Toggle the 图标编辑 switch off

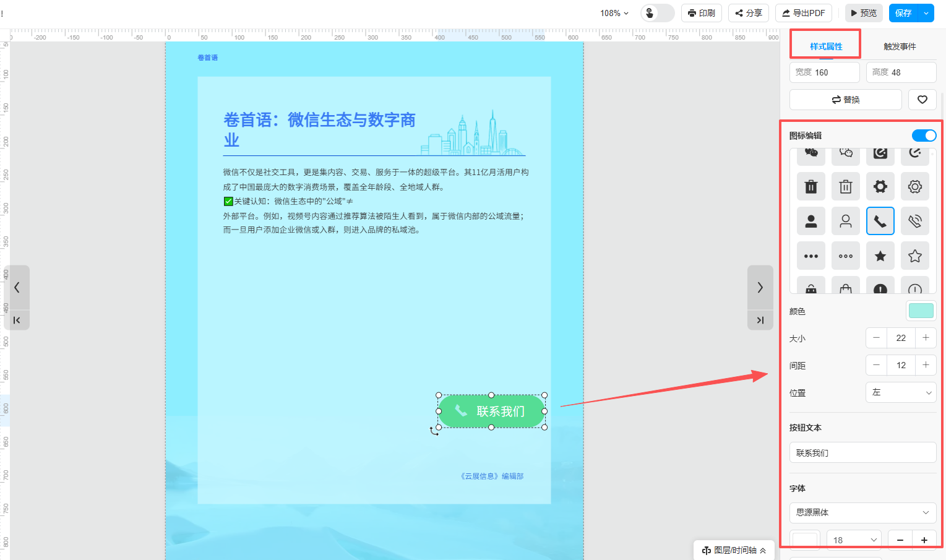pos(924,136)
